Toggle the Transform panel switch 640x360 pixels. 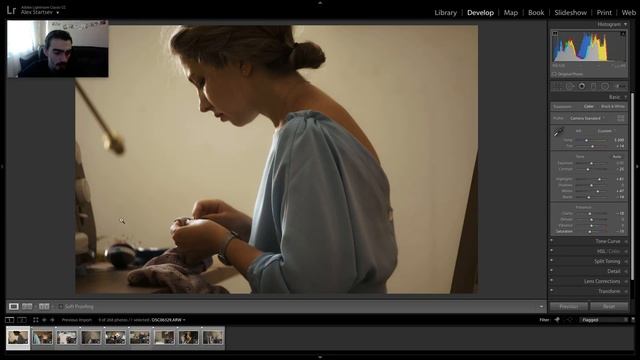pyautogui.click(x=551, y=290)
